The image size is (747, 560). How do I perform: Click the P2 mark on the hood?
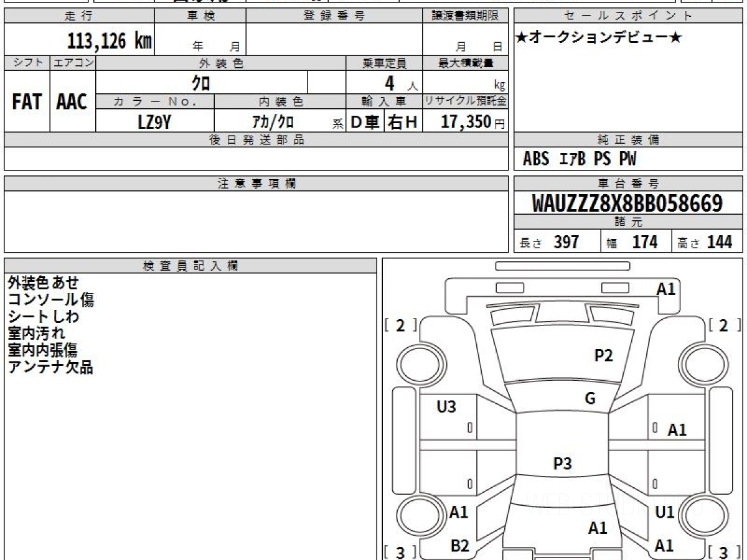tap(604, 355)
